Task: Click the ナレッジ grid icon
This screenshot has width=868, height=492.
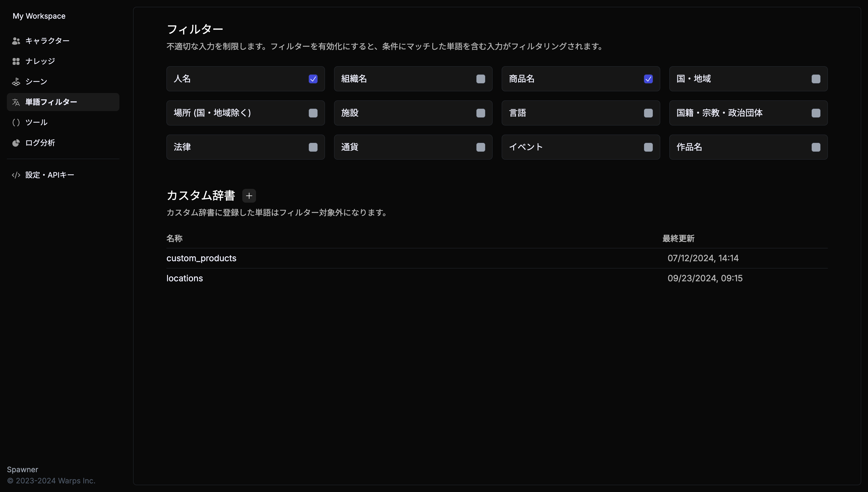Action: (16, 61)
